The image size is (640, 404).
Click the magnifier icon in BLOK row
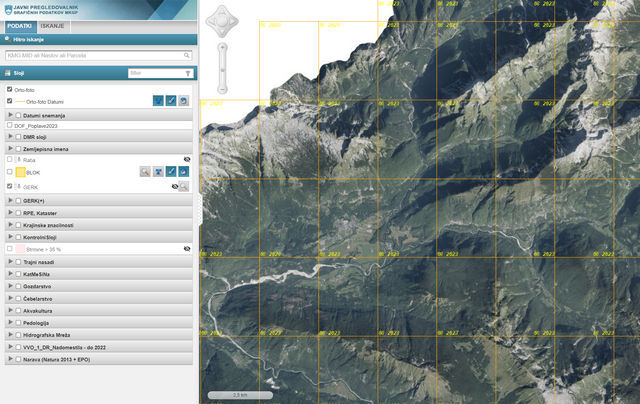[x=145, y=172]
